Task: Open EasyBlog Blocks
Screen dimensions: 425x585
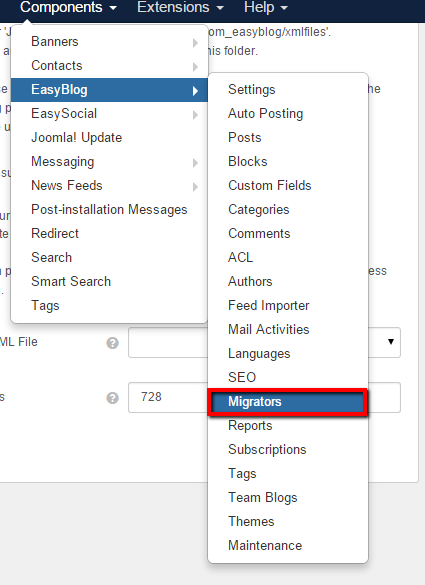Action: [288, 162]
